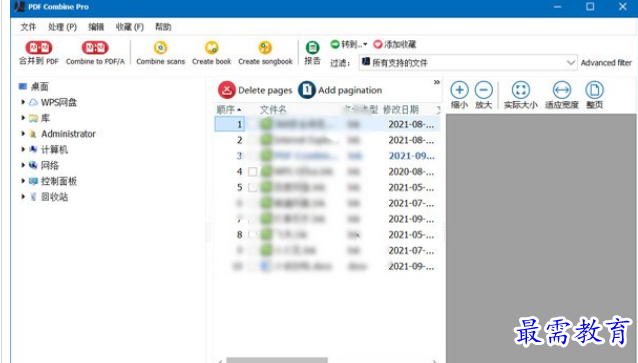The width and height of the screenshot is (638, 363).
Task: Sort by the 修改日期 column header
Action: [400, 109]
